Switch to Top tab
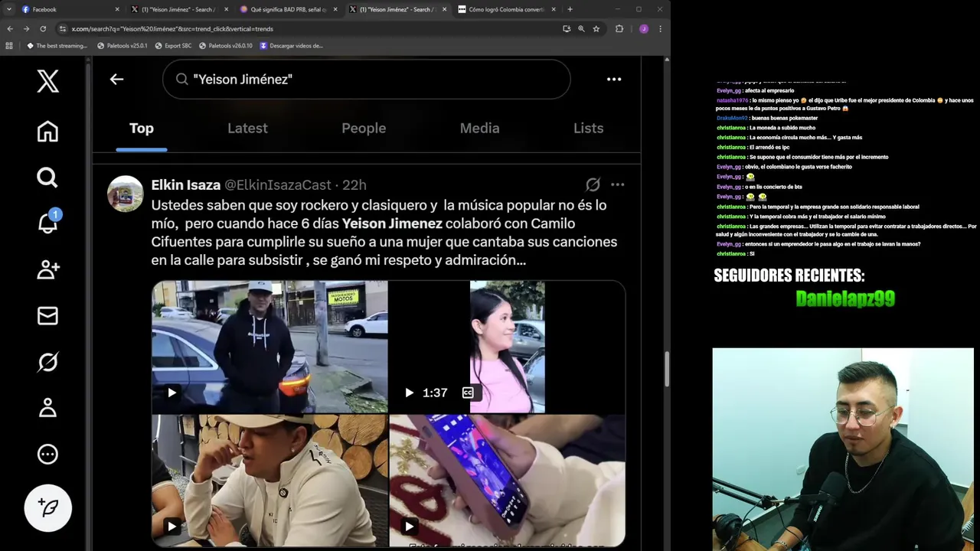Screen dimensions: 980x551 (142, 129)
